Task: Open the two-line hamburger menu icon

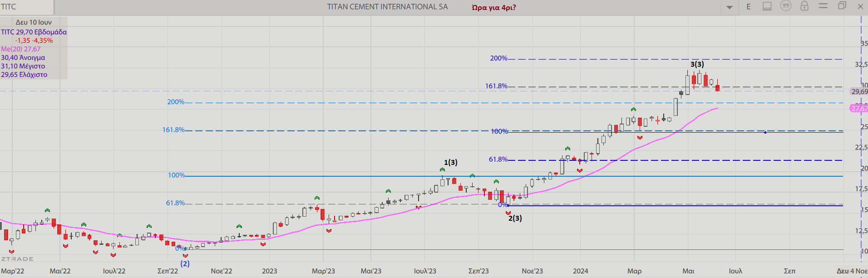Action: coord(823,6)
